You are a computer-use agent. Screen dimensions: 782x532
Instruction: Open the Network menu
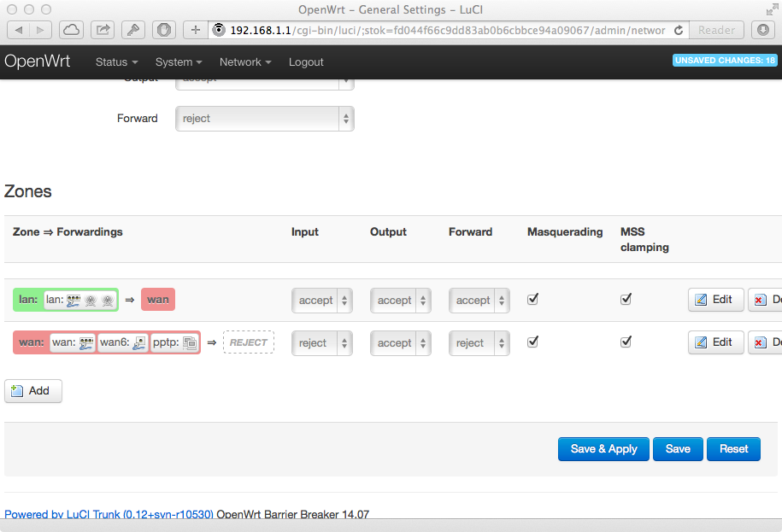244,62
